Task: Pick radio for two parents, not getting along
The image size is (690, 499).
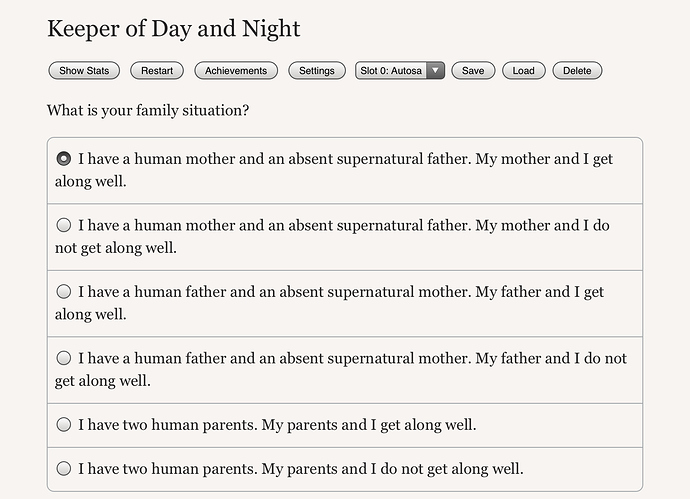Action: coord(64,468)
